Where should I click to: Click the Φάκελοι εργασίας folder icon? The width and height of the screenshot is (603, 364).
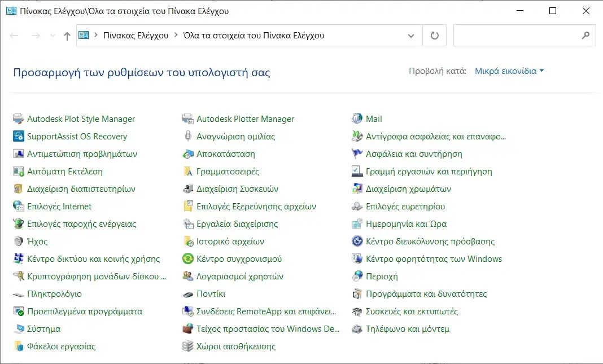click(x=18, y=346)
